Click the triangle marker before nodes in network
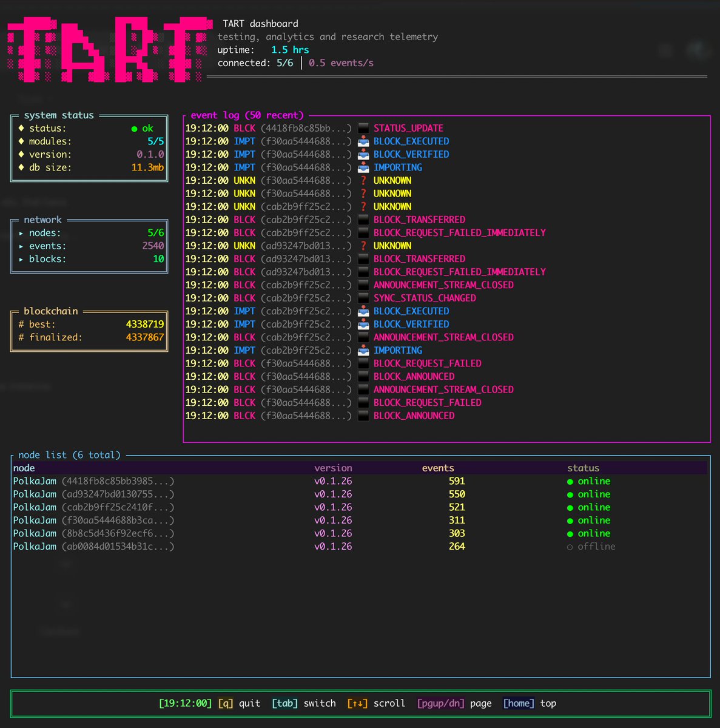The height and width of the screenshot is (728, 720). [21, 233]
